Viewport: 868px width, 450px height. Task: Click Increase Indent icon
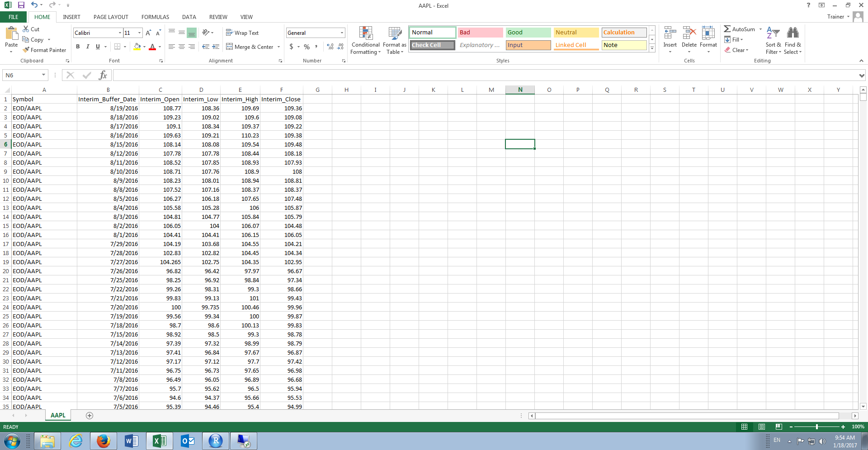(216, 47)
